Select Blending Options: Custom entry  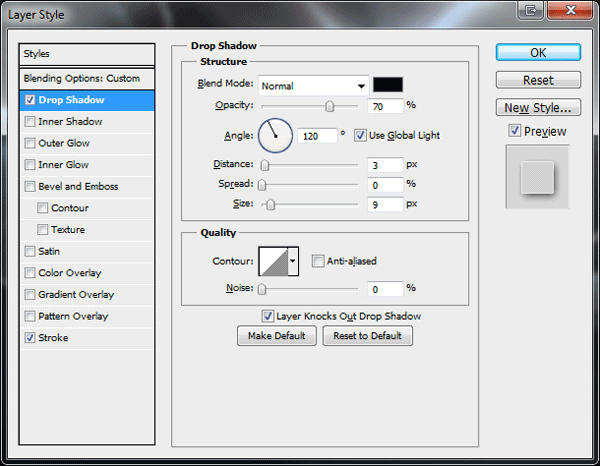pyautogui.click(x=87, y=79)
